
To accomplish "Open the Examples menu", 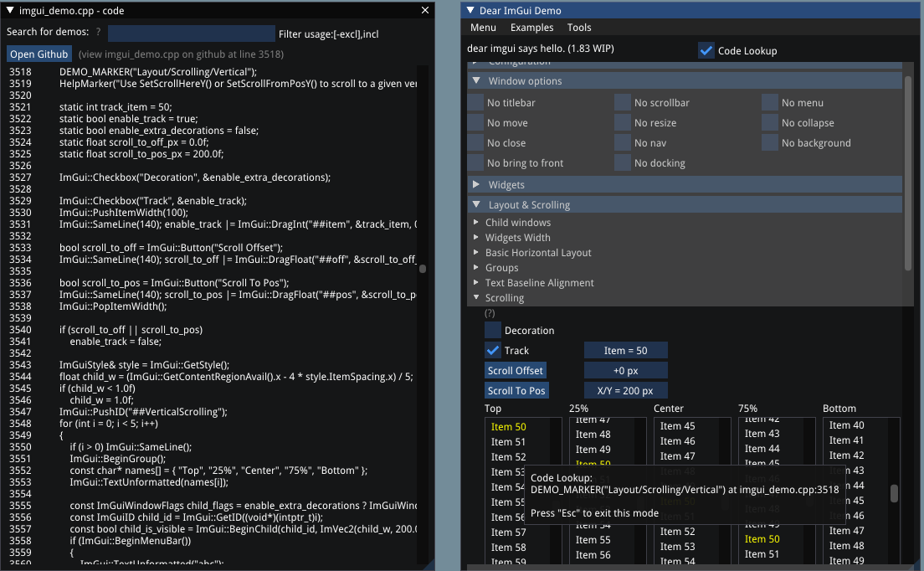I will 531,28.
